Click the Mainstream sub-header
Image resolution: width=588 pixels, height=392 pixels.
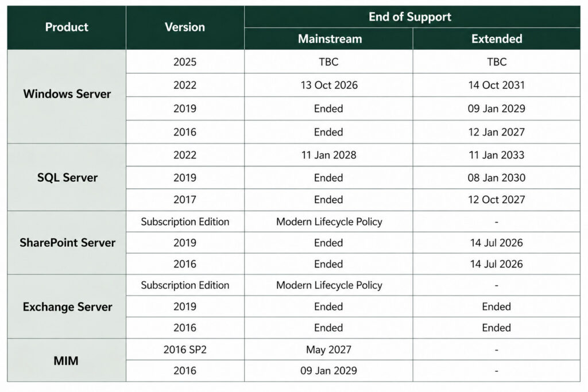[x=329, y=39]
